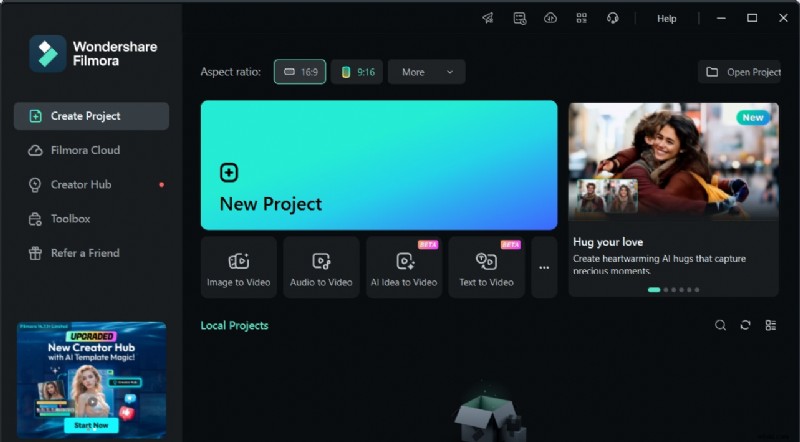800x442 pixels.
Task: Open AI Idea to Video feature
Action: [x=404, y=267]
